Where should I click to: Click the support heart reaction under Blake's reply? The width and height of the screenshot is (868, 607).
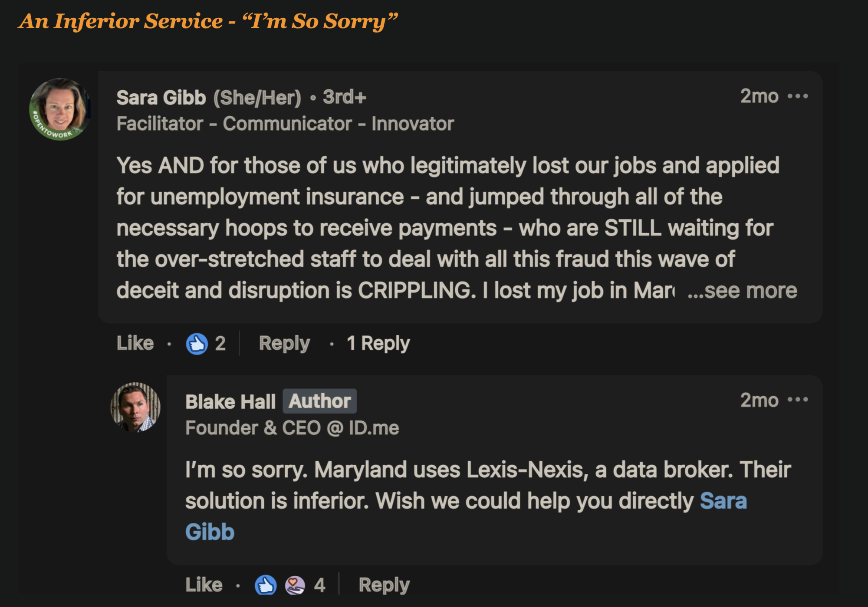click(x=295, y=585)
